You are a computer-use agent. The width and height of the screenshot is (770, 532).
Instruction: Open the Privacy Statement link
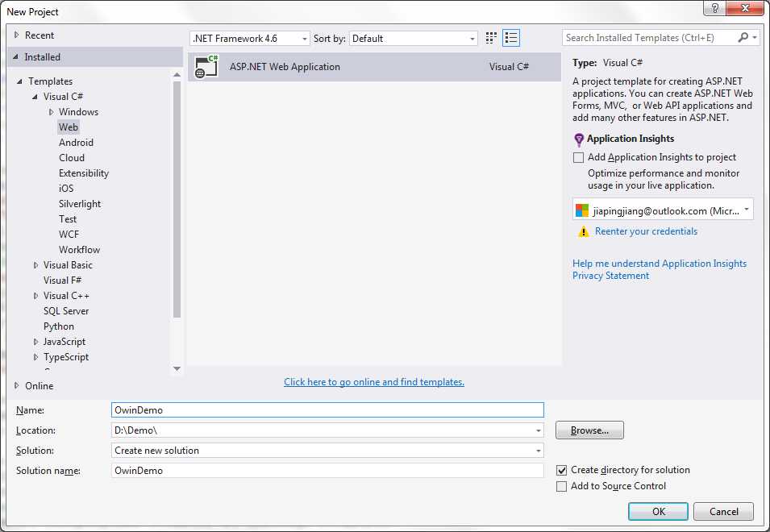(x=610, y=276)
